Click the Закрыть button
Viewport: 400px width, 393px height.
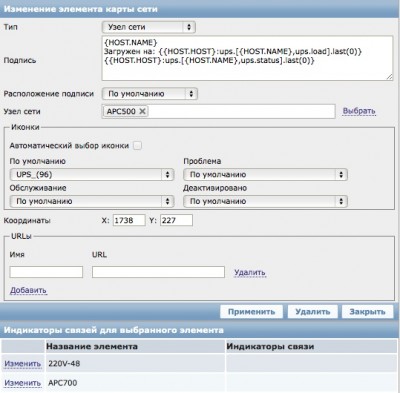pyautogui.click(x=367, y=312)
